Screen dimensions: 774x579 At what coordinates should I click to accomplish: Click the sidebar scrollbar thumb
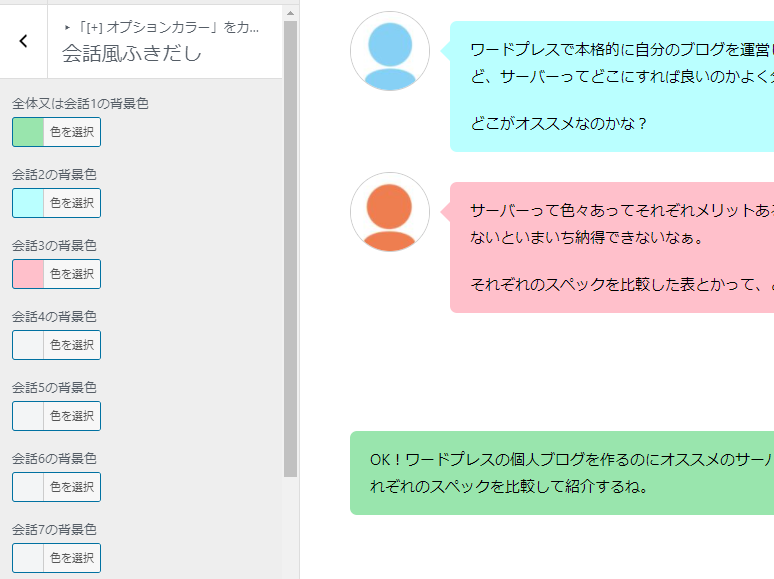[x=290, y=249]
